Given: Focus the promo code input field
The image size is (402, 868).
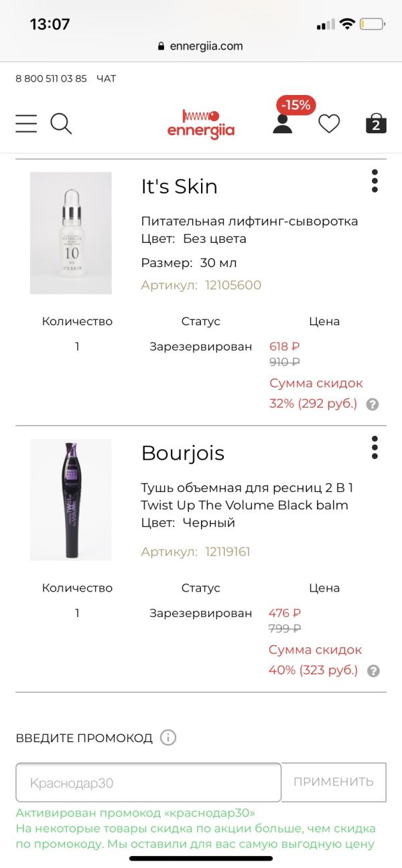Looking at the screenshot, I should pyautogui.click(x=148, y=782).
